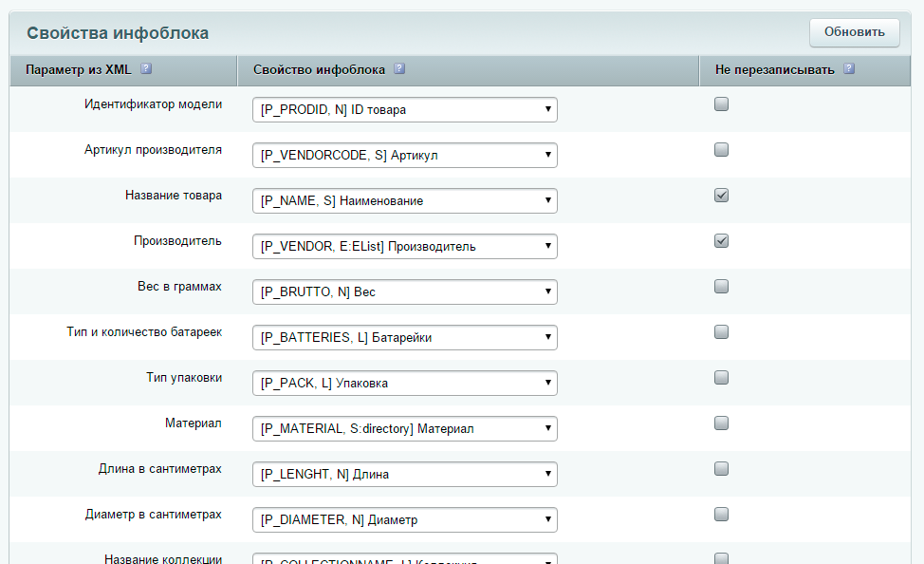924x564 pixels.
Task: Click help icon next to Параметр из XML
Action: pos(146,69)
